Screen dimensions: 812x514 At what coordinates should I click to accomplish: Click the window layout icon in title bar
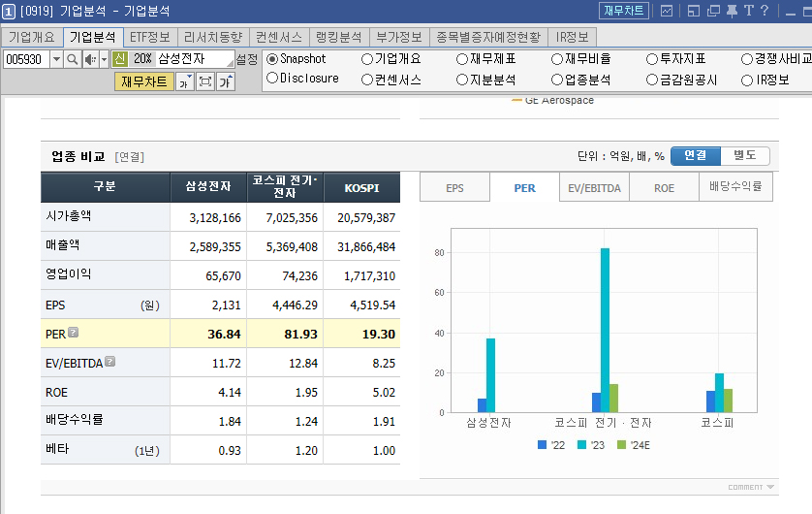694,11
